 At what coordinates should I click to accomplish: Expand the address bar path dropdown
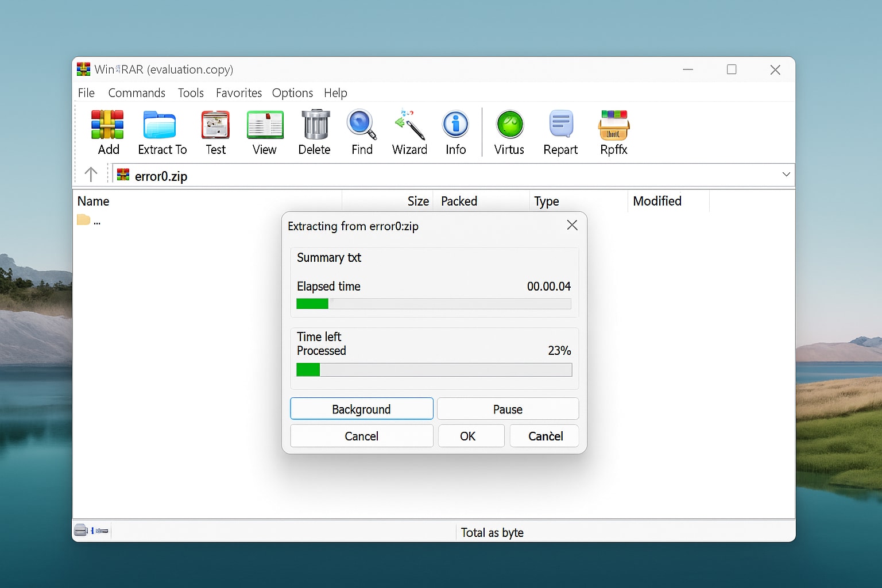tap(786, 175)
